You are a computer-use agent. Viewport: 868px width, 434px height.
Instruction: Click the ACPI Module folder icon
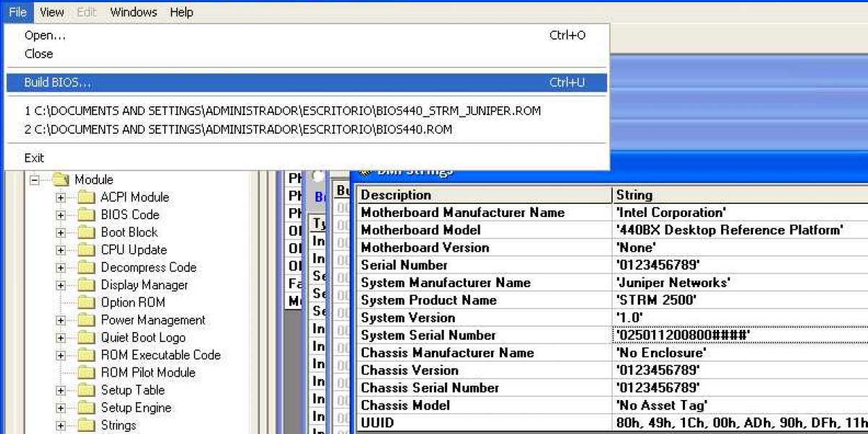tap(87, 197)
